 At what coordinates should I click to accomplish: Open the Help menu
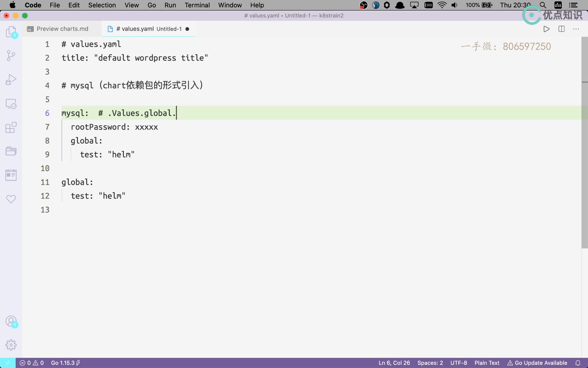(257, 5)
